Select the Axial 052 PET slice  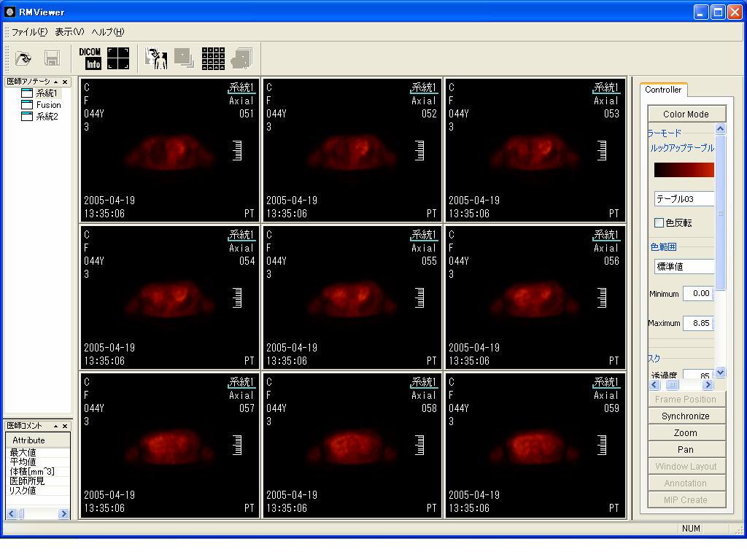click(x=352, y=150)
